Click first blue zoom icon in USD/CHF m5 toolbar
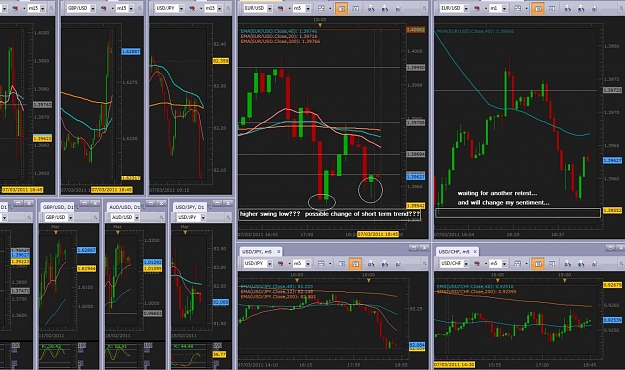The width and height of the screenshot is (625, 370). pyautogui.click(x=568, y=264)
